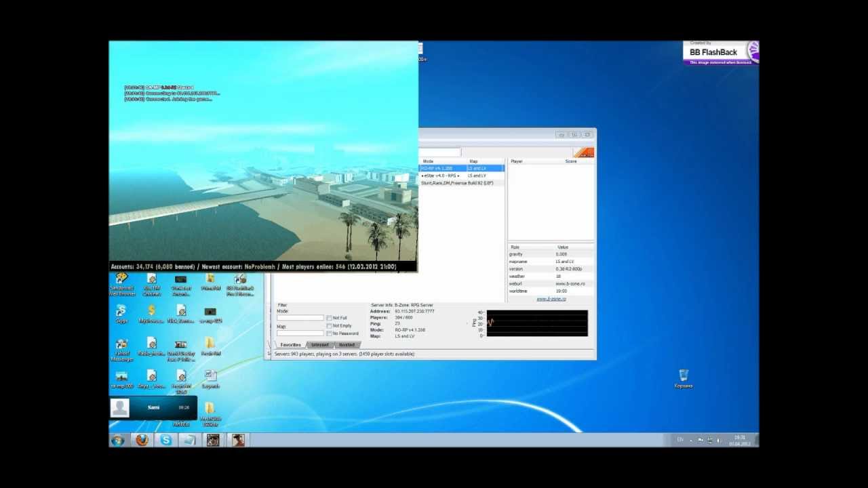868x488 pixels.
Task: Click the Map filter input field
Action: pos(300,333)
